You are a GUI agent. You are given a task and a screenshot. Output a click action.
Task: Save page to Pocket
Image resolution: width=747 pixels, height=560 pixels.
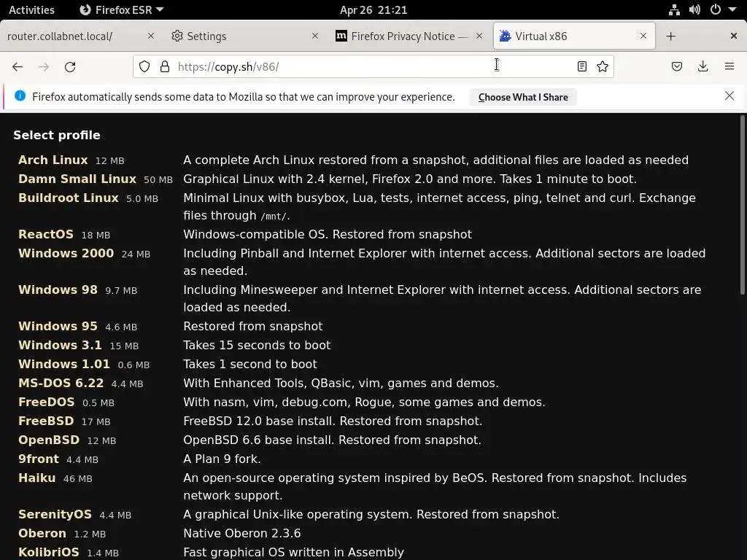[677, 66]
